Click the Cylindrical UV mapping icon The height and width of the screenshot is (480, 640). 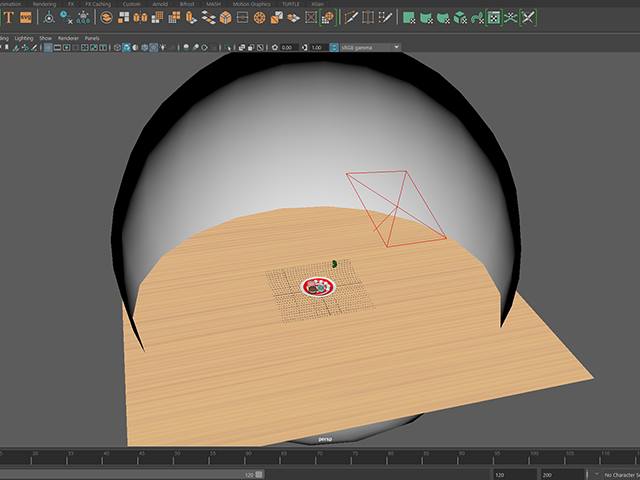click(426, 18)
